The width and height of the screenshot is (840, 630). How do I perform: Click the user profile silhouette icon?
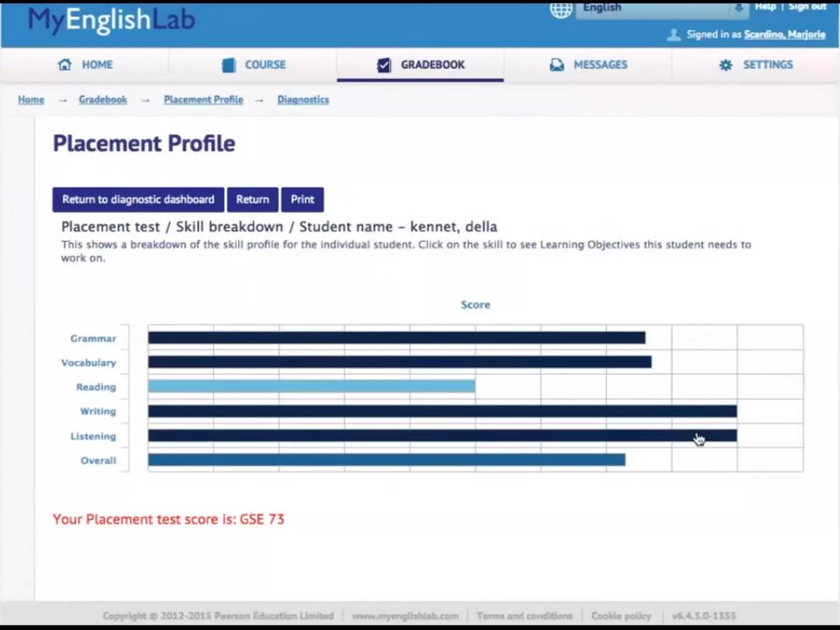point(673,34)
